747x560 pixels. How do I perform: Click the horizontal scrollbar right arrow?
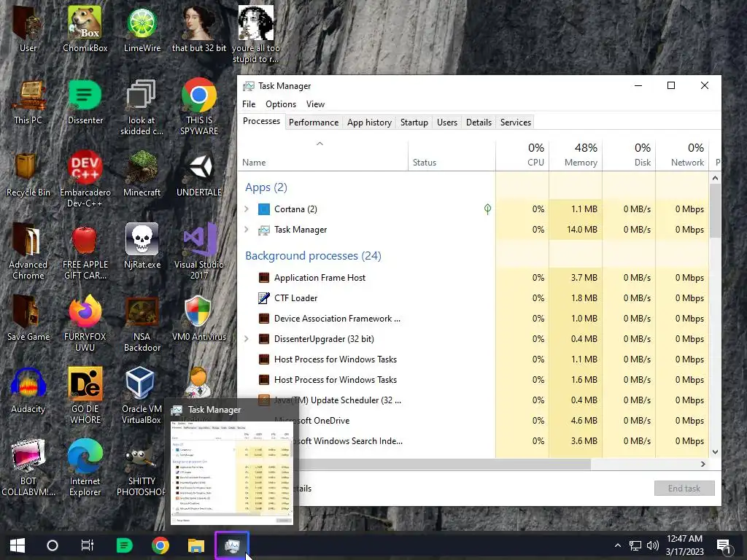click(703, 464)
